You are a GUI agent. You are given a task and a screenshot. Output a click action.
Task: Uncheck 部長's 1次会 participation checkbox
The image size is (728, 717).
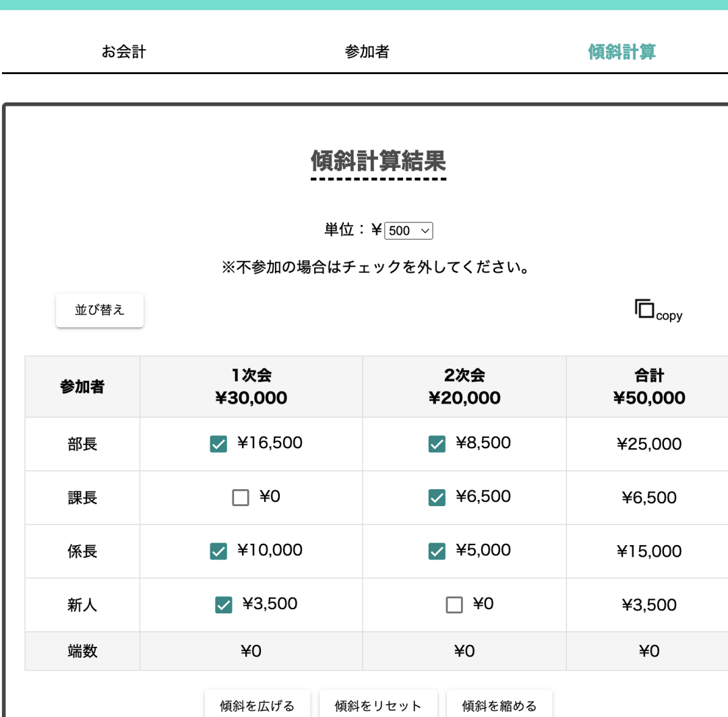point(218,444)
